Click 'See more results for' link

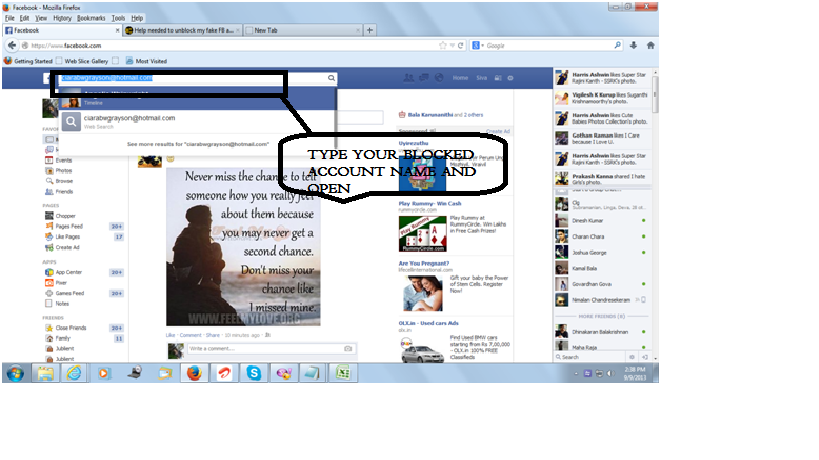pyautogui.click(x=197, y=144)
